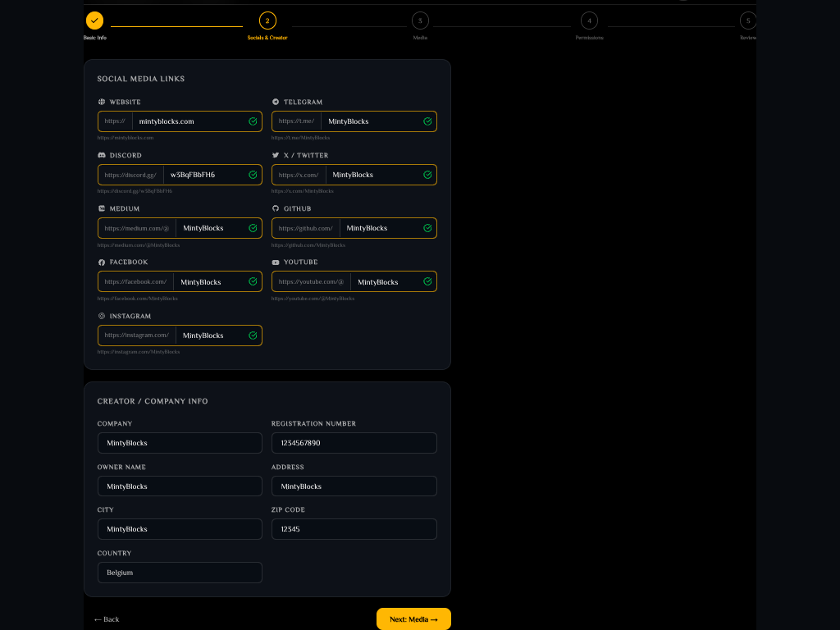The width and height of the screenshot is (840, 630).
Task: Click into the Zip Code field
Action: [x=354, y=529]
